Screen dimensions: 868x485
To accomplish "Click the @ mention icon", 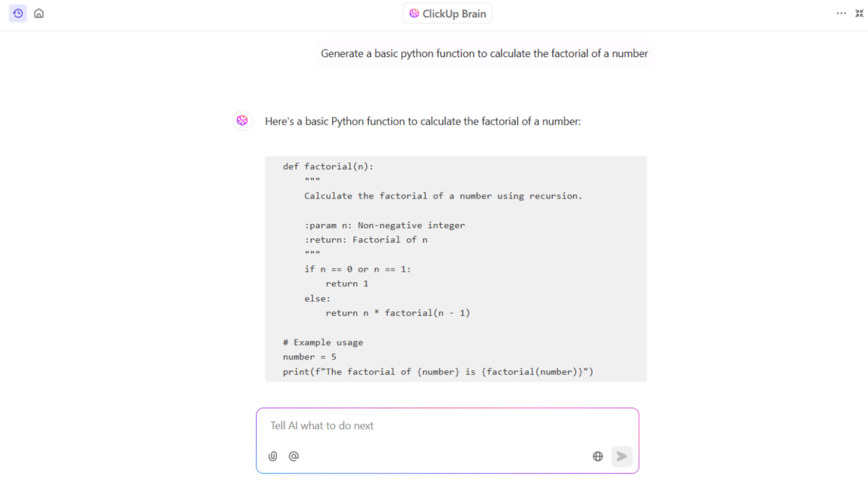I will pos(294,456).
